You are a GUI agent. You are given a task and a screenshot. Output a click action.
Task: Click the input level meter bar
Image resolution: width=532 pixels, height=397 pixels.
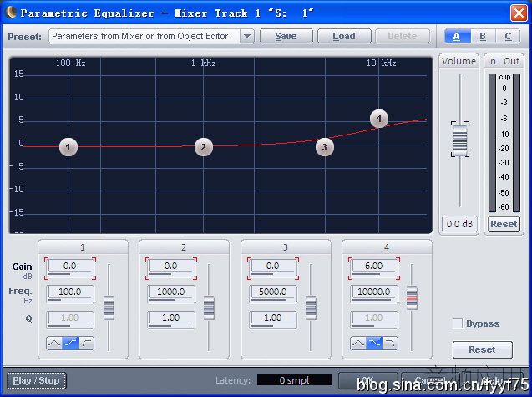(492, 143)
